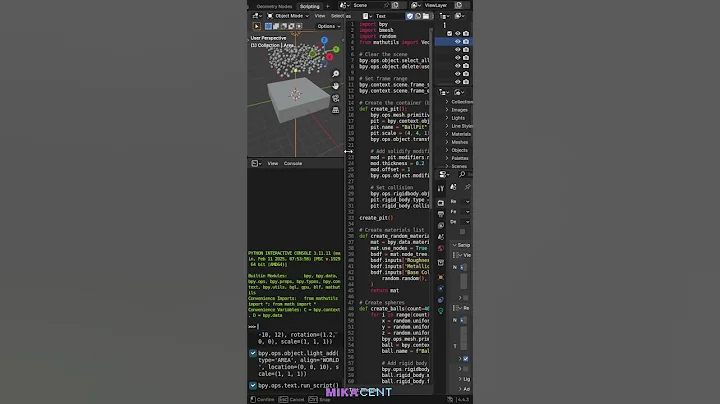
Task: Open a text file with the folder icon
Action: coord(426,16)
